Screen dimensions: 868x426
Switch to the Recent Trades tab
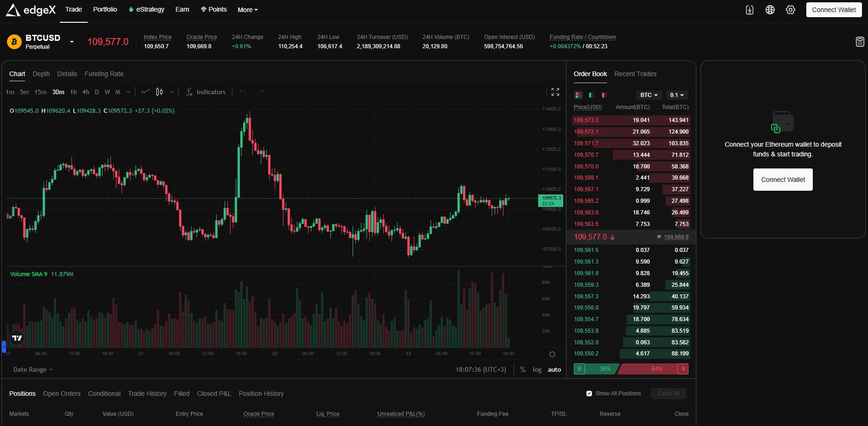click(635, 74)
